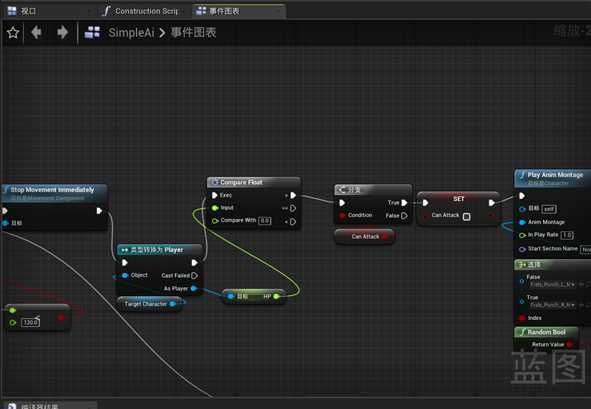Click the cast node exec output pin
Screen dimensions: 591x409
(194, 263)
